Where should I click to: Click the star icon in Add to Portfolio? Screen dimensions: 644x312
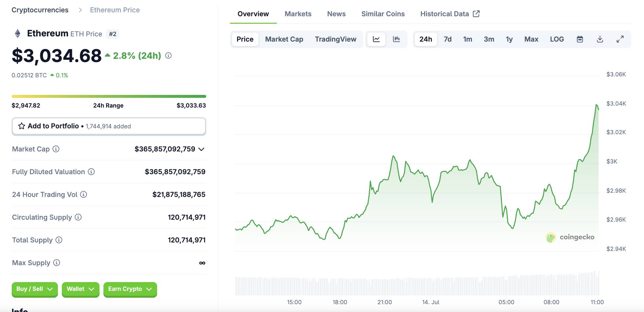point(21,126)
